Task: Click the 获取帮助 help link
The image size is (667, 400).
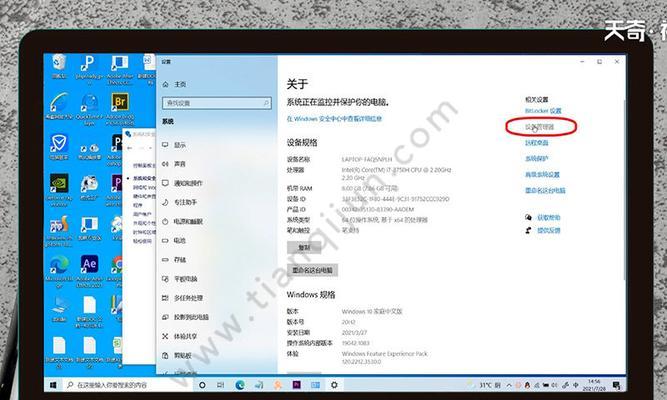Action: tap(548, 217)
